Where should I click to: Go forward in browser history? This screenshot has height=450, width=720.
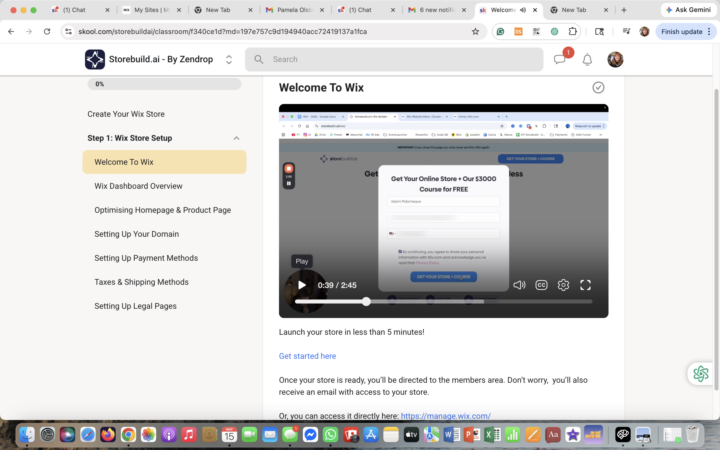(29, 31)
